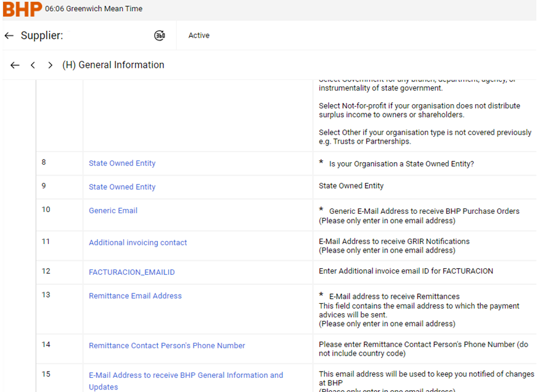Open Remittance Contact Person's Phone Number link
This screenshot has height=392, width=545.
[166, 346]
